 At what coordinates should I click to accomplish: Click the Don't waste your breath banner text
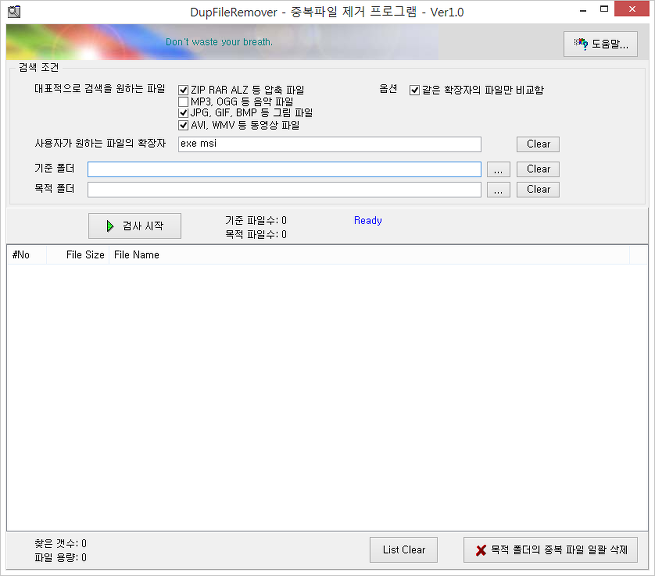219,42
